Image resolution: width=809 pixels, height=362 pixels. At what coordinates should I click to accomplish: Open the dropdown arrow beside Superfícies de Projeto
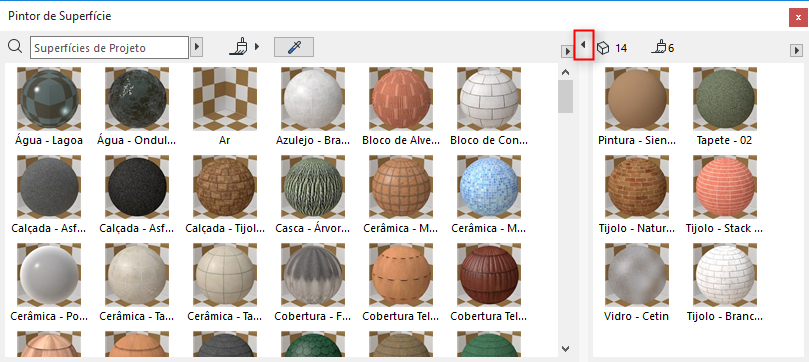197,47
